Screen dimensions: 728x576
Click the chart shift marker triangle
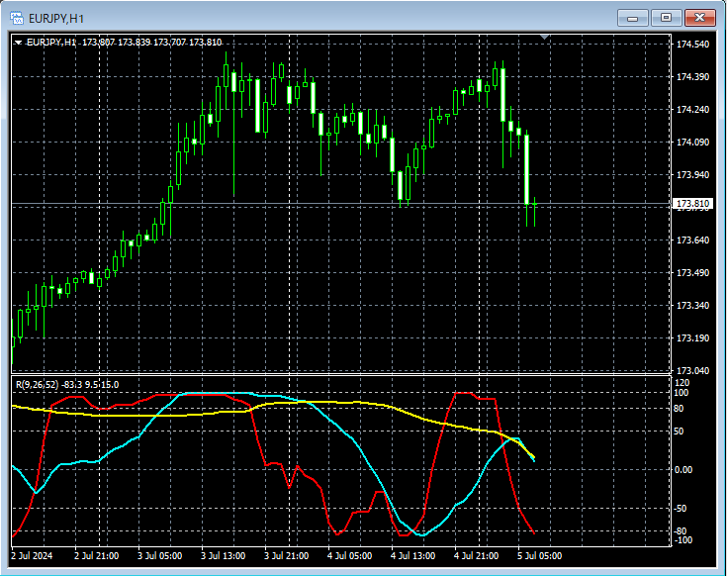[545, 37]
